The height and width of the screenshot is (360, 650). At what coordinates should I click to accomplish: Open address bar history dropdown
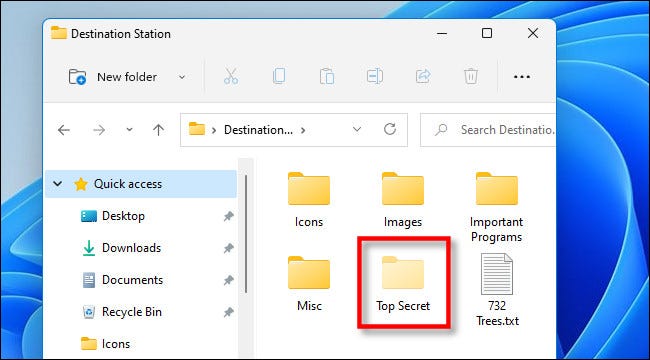click(x=357, y=130)
